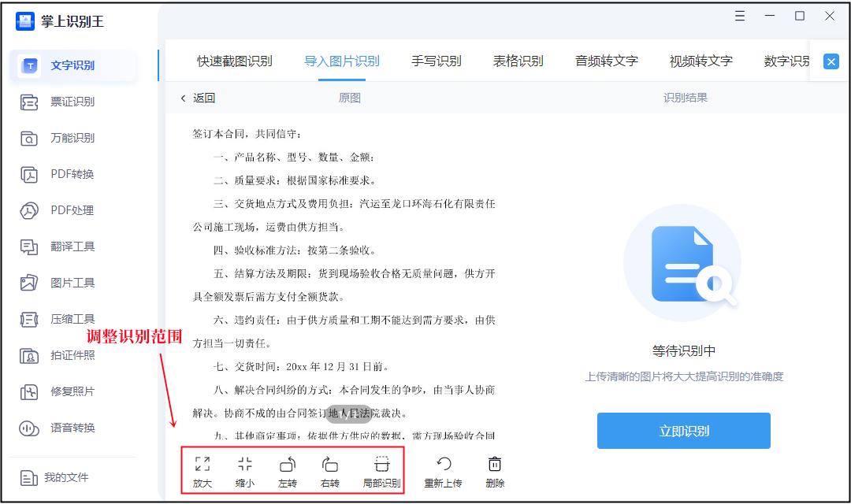Switch to the 表格识别 tab
This screenshot has width=851, height=504.
[517, 60]
